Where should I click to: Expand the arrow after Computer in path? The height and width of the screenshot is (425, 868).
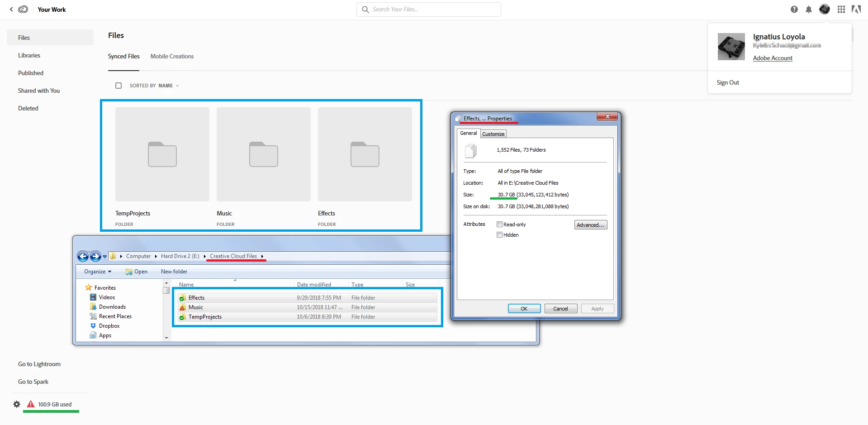[x=156, y=256]
